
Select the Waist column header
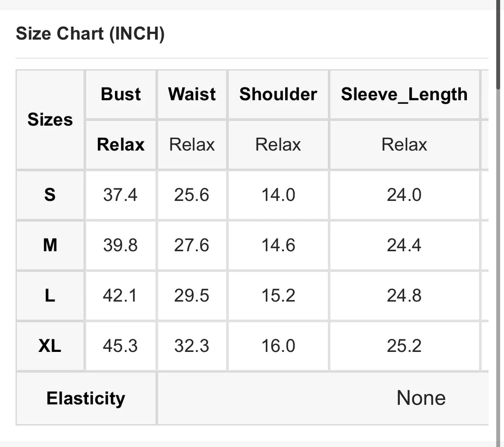pyautogui.click(x=192, y=94)
